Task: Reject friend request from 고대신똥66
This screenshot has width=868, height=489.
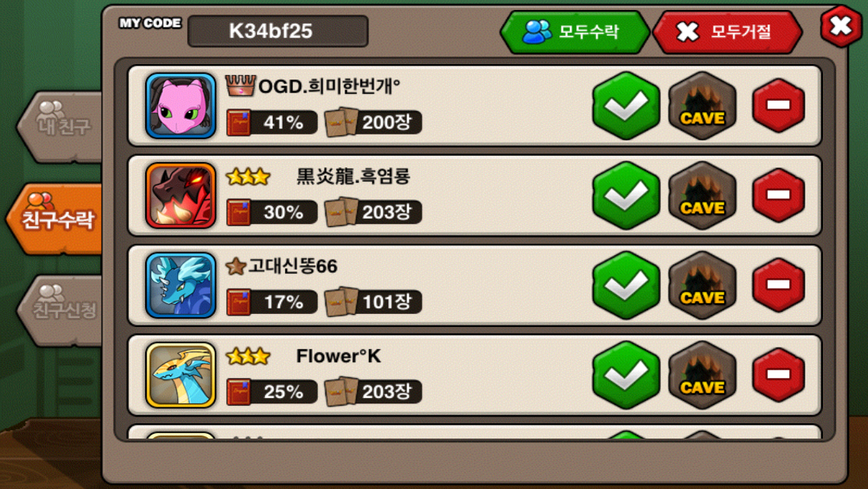Action: tap(778, 285)
